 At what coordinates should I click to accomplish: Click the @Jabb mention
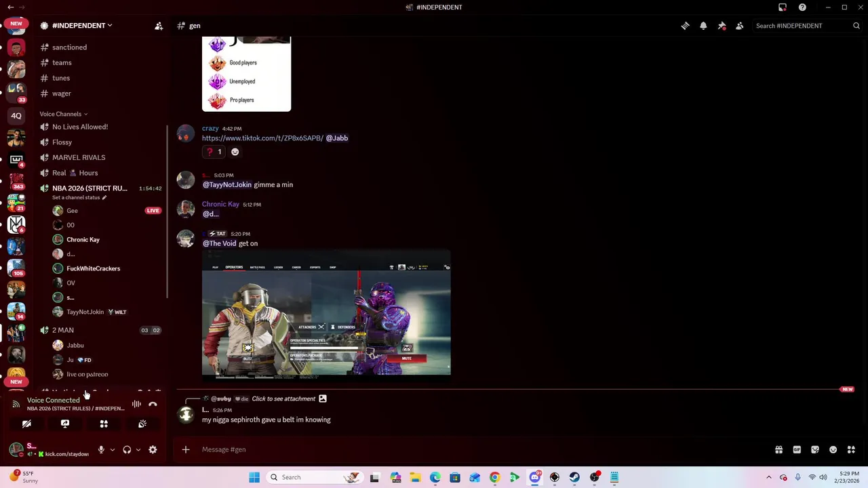click(337, 138)
